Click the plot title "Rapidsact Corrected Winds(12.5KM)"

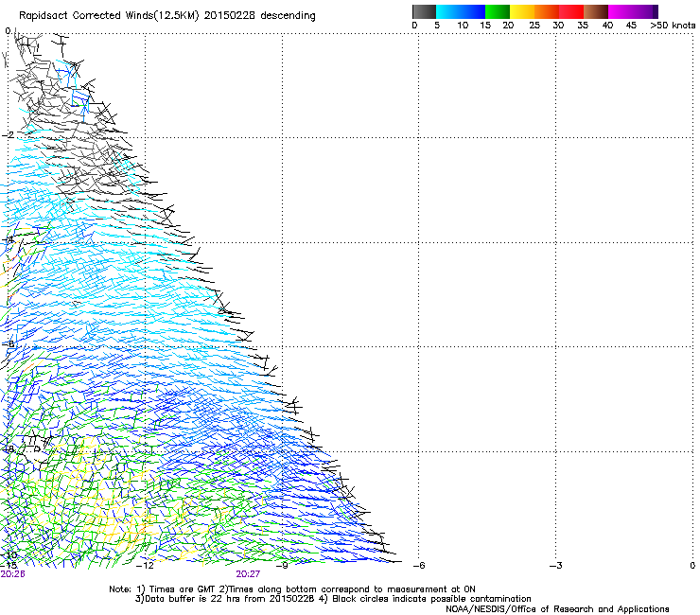pos(109,16)
